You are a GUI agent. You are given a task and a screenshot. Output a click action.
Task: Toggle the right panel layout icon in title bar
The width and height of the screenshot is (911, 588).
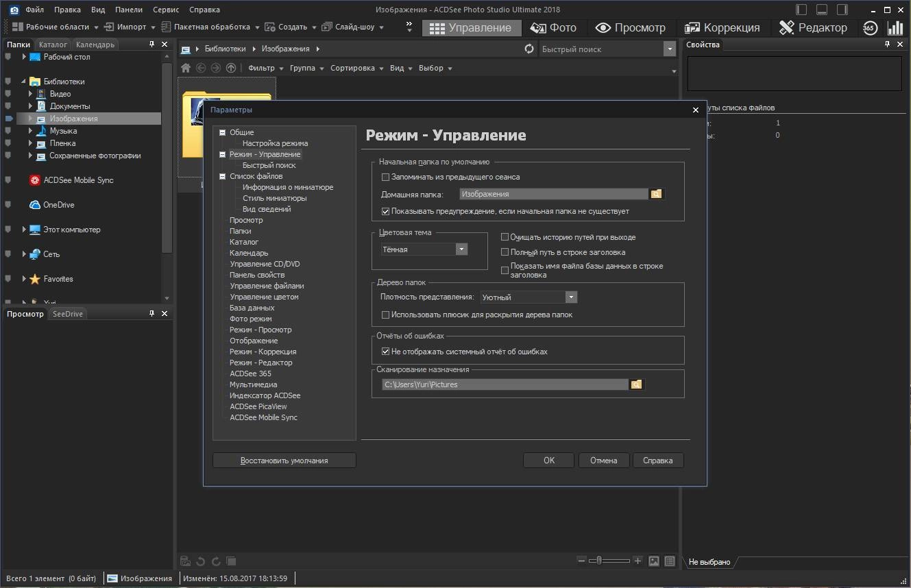(x=842, y=10)
